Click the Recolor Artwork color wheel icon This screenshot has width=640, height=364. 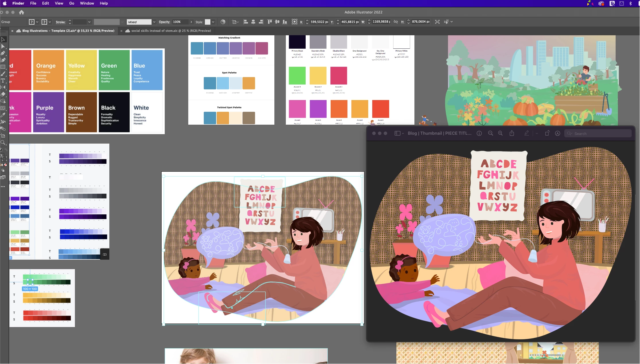pos(223,22)
